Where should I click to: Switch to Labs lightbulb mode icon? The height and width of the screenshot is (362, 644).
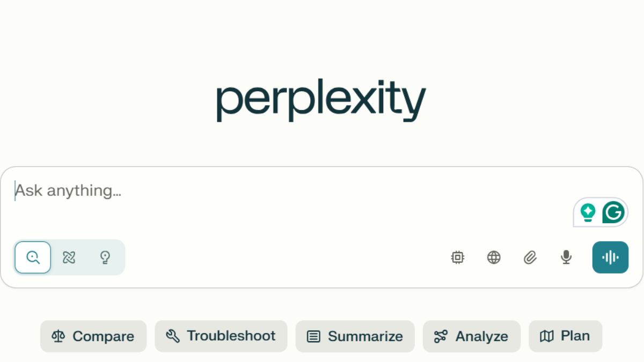[105, 257]
